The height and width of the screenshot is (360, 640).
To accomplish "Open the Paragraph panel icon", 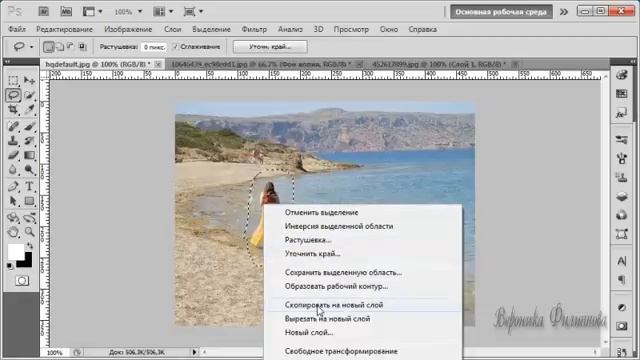I will coord(622,280).
